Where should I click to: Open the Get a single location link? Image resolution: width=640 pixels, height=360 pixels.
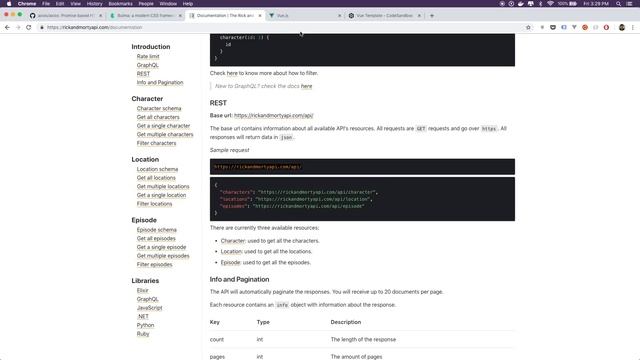pos(161,195)
